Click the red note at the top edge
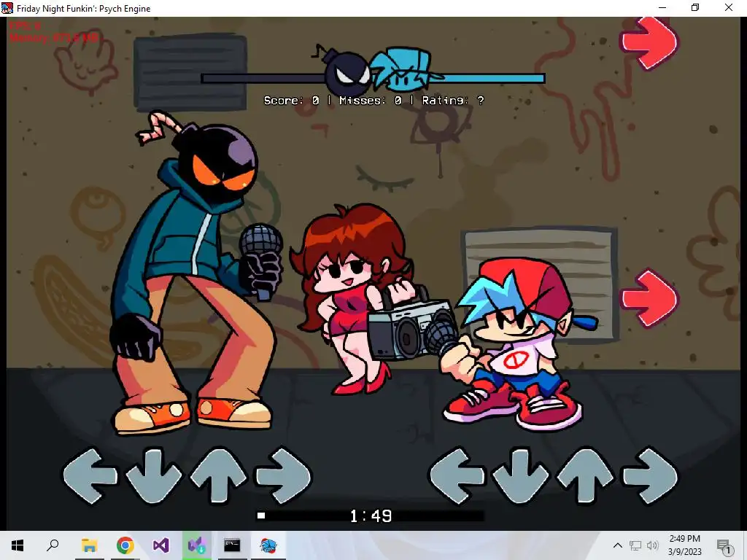Viewport: 747px width, 560px height. 649,43
